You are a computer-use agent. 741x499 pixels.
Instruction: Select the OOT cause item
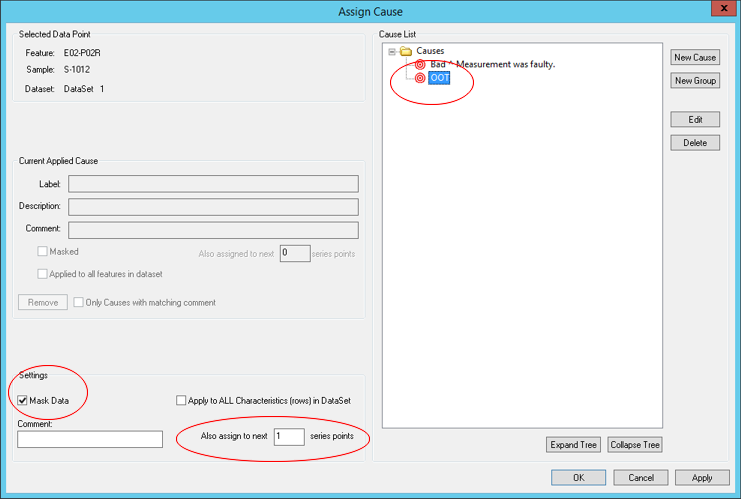coord(440,78)
